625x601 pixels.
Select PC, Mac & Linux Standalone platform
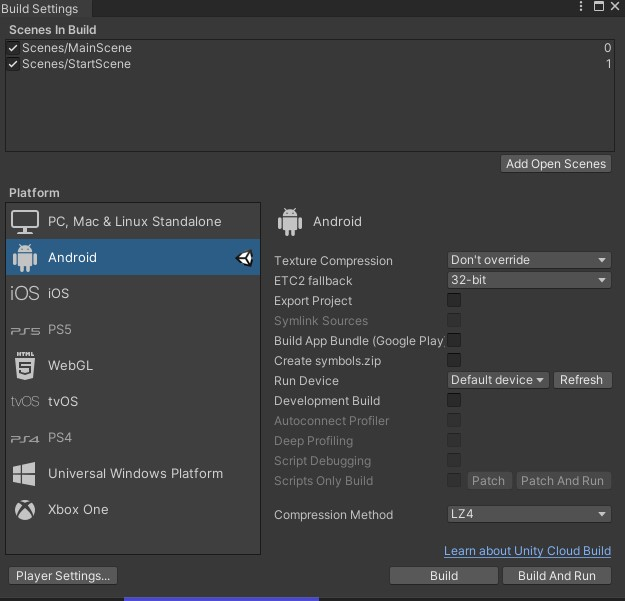[133, 222]
